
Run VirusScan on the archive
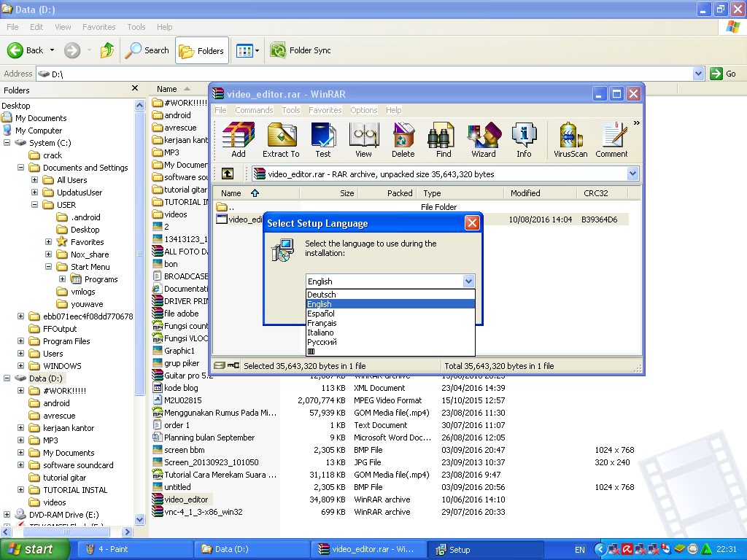pyautogui.click(x=570, y=139)
